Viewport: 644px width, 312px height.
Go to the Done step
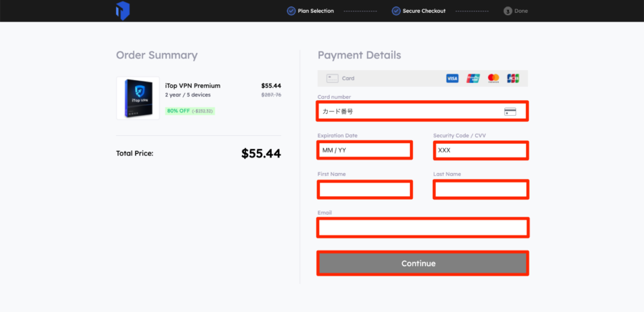pyautogui.click(x=516, y=11)
